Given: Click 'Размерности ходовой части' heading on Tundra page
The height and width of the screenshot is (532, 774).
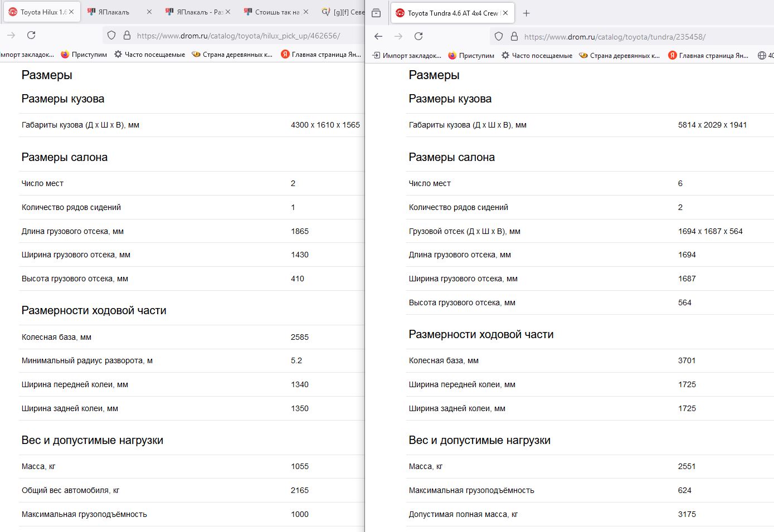Looking at the screenshot, I should click(481, 334).
